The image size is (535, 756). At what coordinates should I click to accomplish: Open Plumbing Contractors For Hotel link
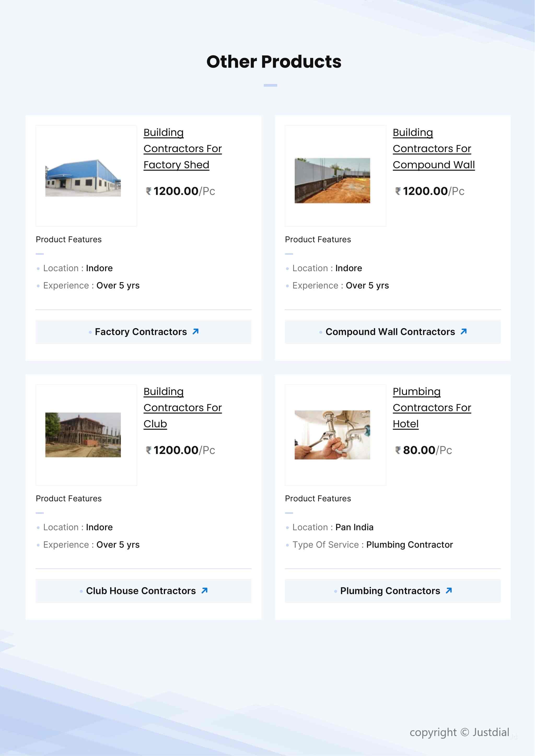(x=432, y=408)
